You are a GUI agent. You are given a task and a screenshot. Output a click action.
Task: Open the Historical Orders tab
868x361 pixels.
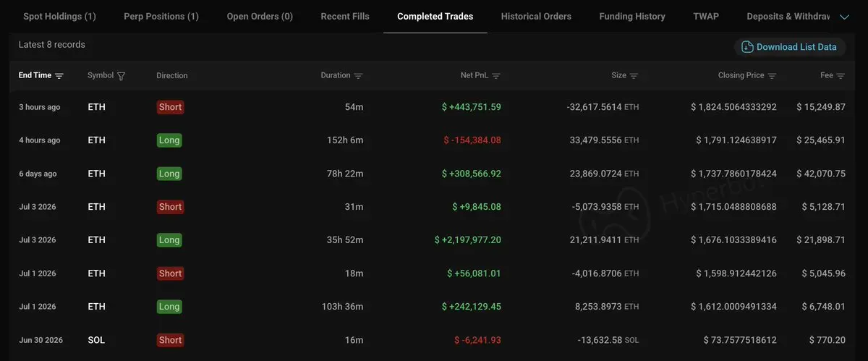coord(536,16)
